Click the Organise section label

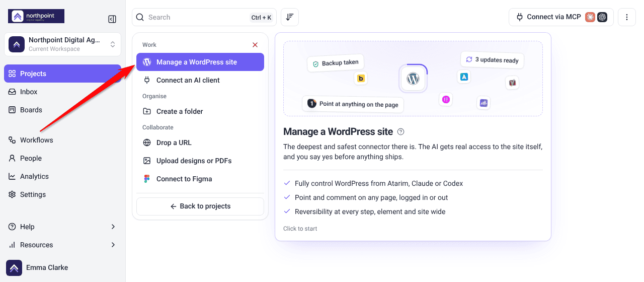point(154,96)
